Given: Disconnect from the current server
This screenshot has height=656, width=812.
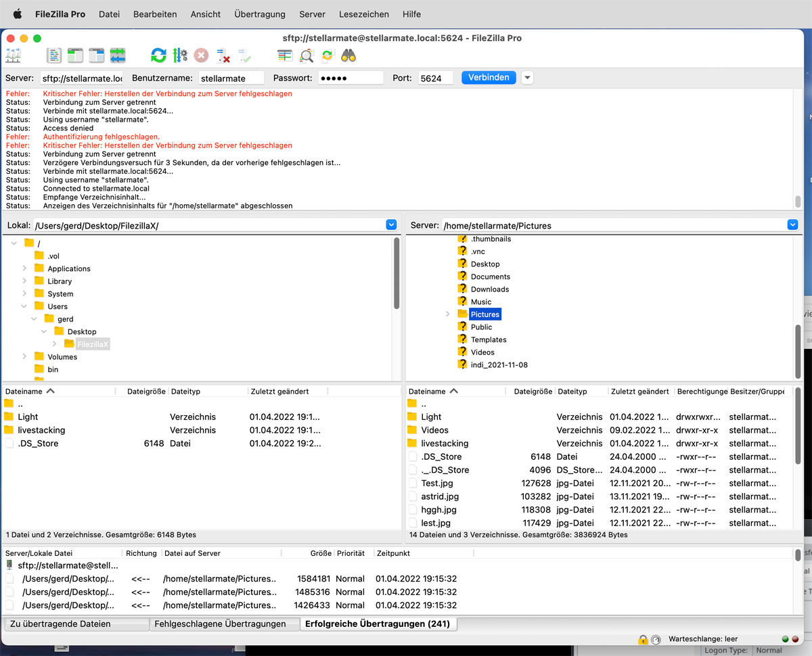Looking at the screenshot, I should [223, 55].
